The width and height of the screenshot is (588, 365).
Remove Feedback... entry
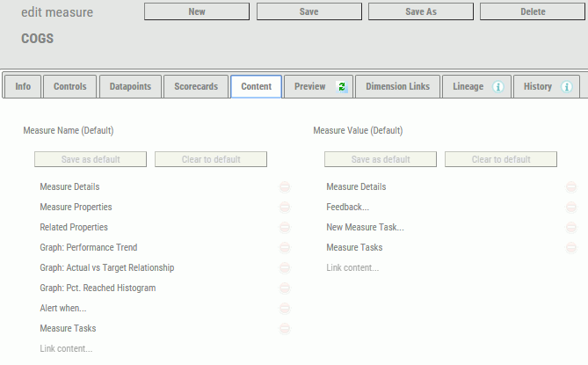571,207
